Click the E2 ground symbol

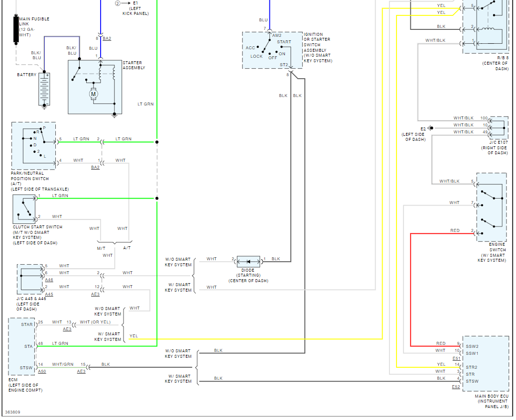coord(431,128)
